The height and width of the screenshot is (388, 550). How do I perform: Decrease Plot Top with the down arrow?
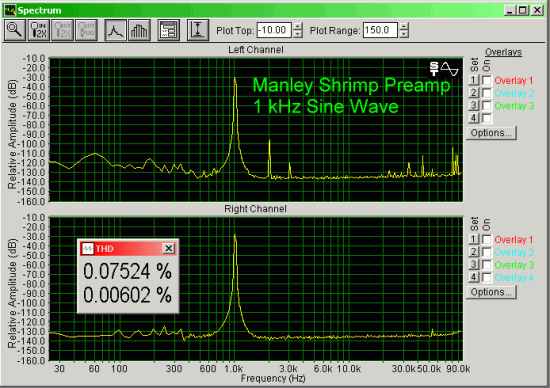coord(297,34)
